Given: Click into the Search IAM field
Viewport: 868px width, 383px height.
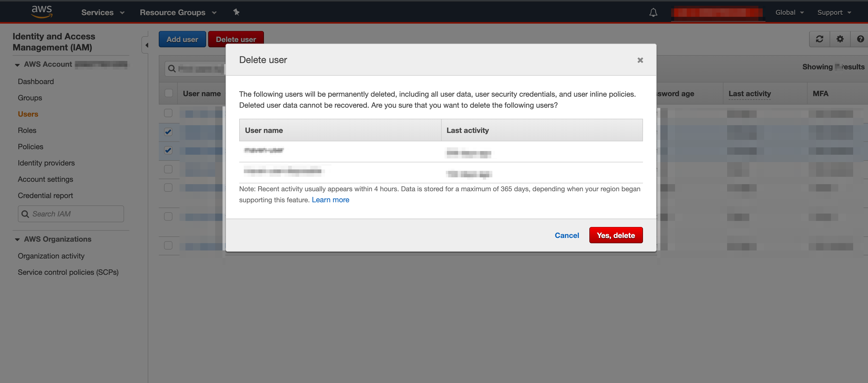Looking at the screenshot, I should point(71,214).
